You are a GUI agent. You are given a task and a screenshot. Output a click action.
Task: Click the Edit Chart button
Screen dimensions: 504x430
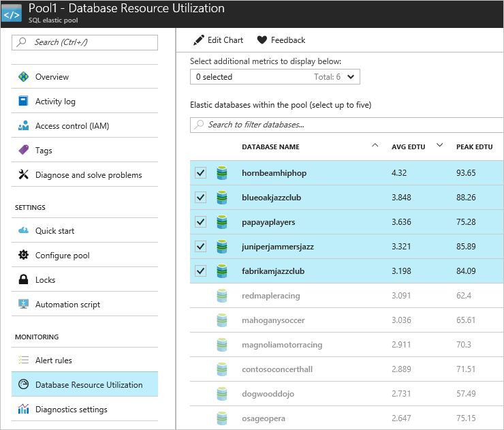click(218, 40)
